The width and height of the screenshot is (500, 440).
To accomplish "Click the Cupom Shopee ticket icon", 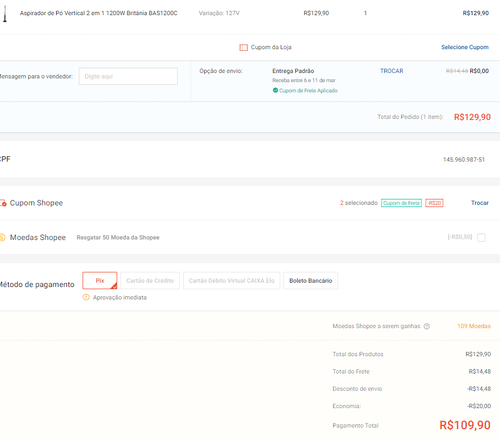I will tap(3, 203).
